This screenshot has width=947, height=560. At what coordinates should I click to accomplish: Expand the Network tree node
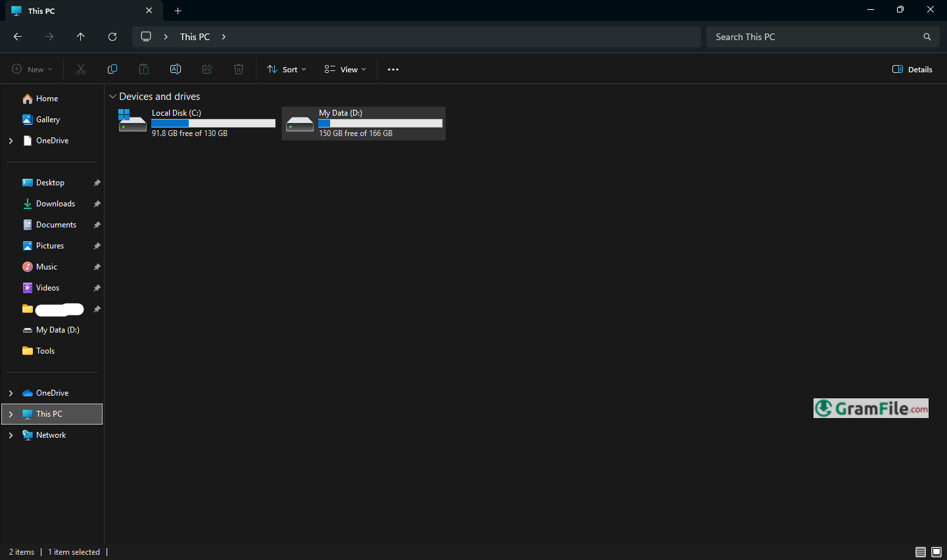11,435
